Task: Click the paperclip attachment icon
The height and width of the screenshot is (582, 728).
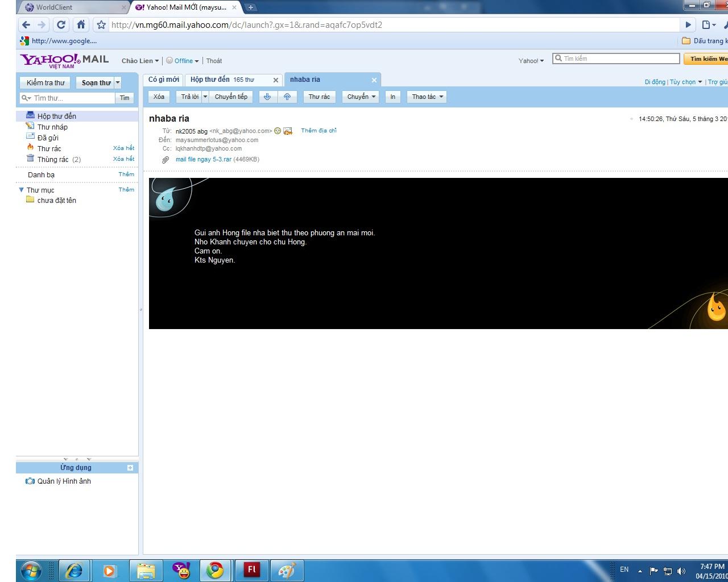Action: pyautogui.click(x=166, y=160)
